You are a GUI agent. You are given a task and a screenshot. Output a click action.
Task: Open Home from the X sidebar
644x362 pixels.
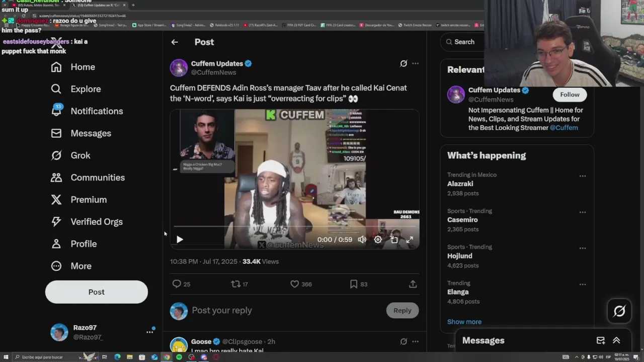(x=73, y=67)
